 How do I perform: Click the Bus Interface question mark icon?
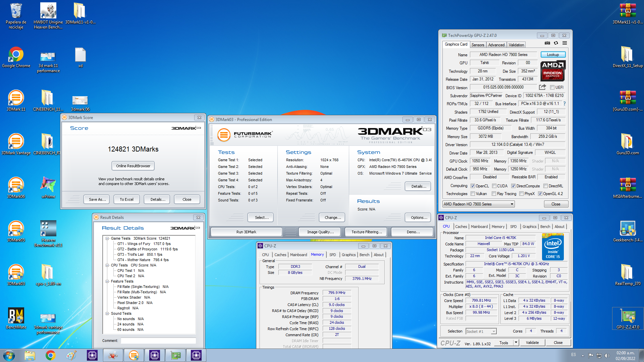pos(565,104)
